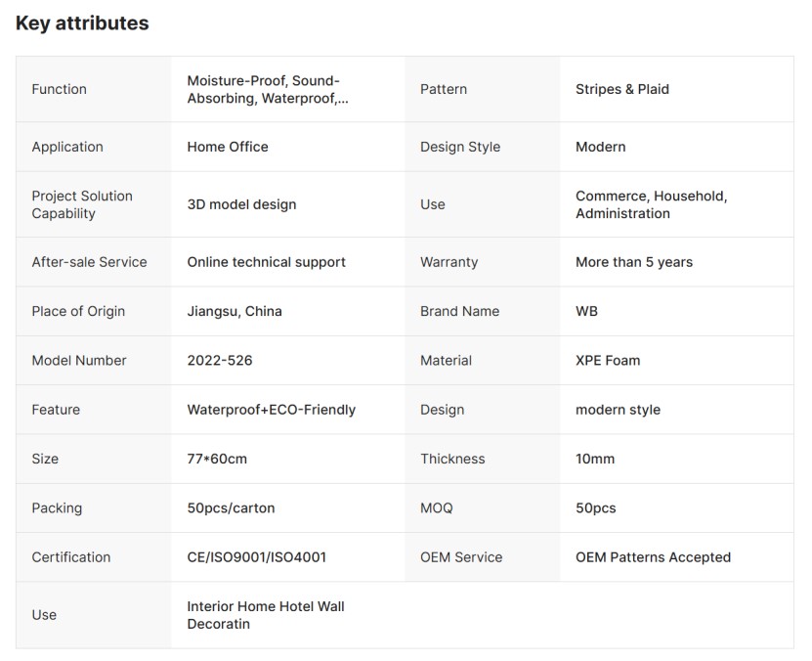Click the "3D model design" value
Screen dimensions: 812x661
point(241,204)
